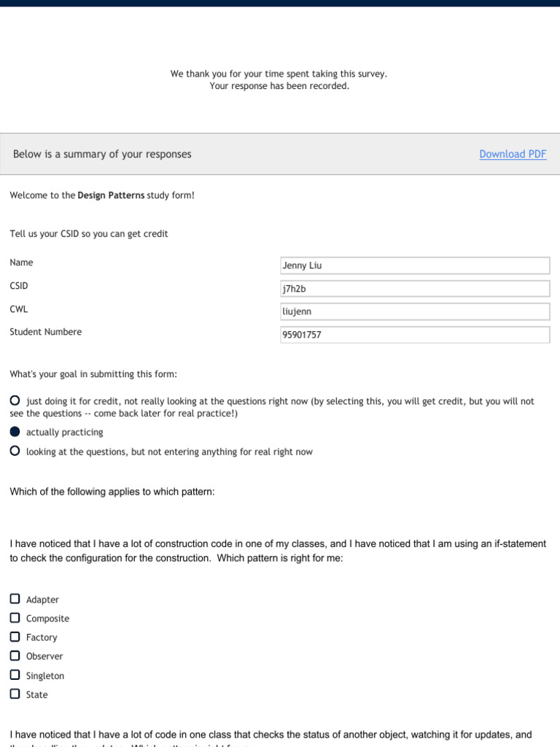Select the 'actually practicing' radio button

(15, 432)
